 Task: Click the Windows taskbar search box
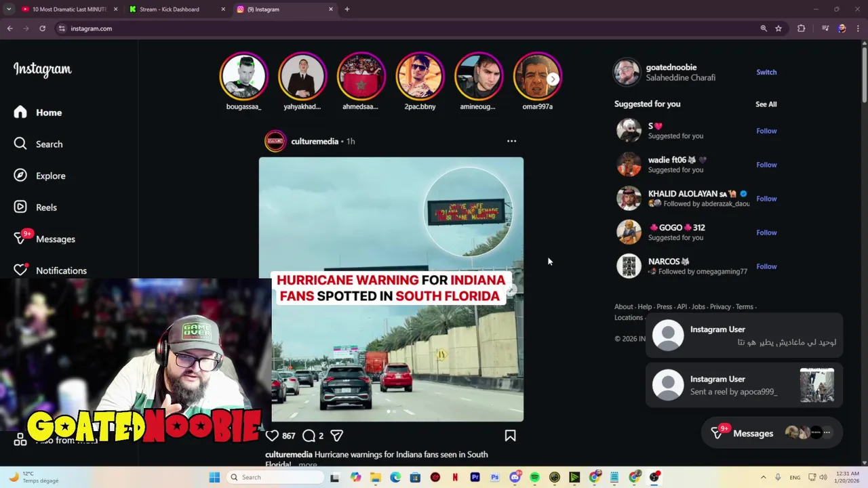point(276,477)
